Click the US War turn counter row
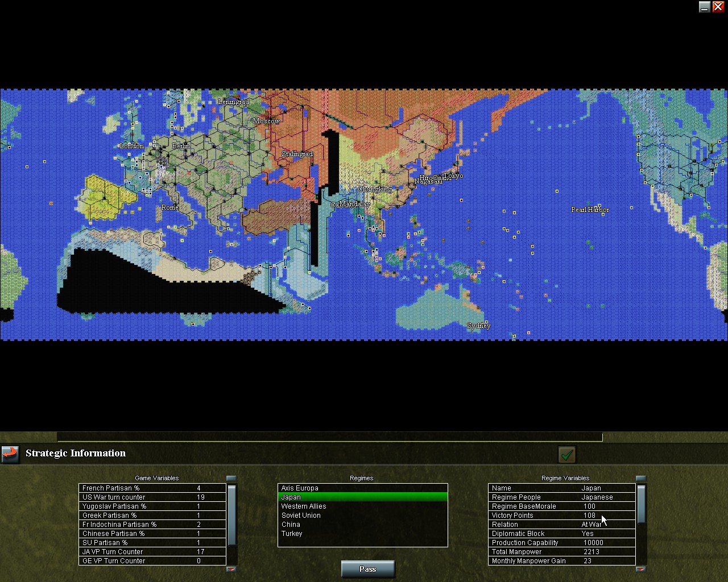 152,497
